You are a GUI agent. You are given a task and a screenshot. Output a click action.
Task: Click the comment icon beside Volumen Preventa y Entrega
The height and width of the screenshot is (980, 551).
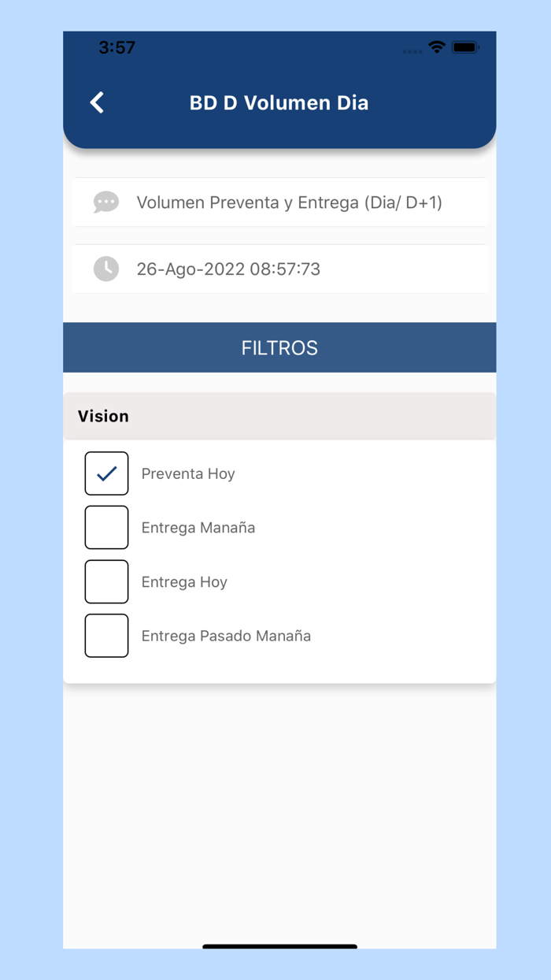105,202
